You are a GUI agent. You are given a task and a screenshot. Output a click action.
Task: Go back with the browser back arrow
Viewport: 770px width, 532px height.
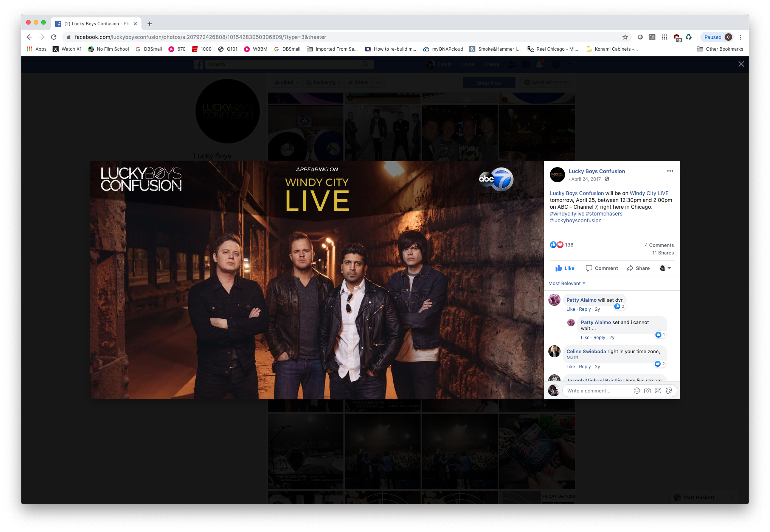point(29,37)
